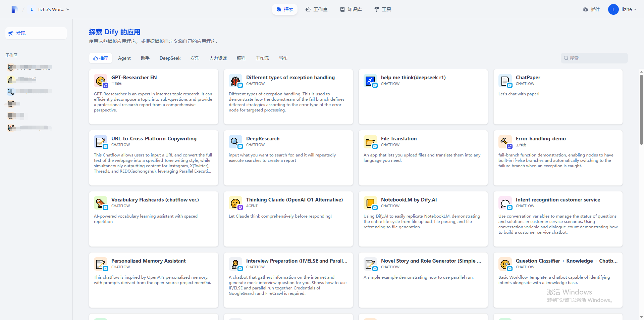Switch to the 工作室 tab
Viewport: 644px width, 320px height.
point(316,9)
